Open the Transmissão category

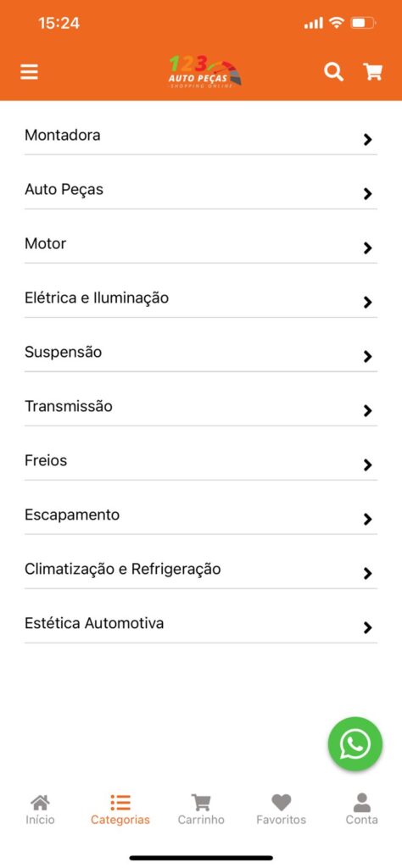pyautogui.click(x=200, y=406)
